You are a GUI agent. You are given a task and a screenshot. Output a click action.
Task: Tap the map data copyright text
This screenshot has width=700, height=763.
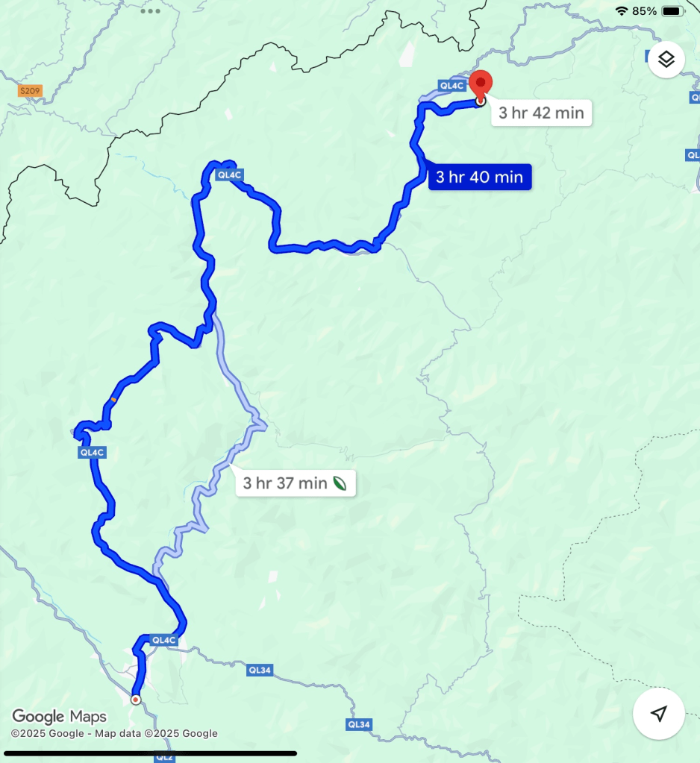pos(114,734)
